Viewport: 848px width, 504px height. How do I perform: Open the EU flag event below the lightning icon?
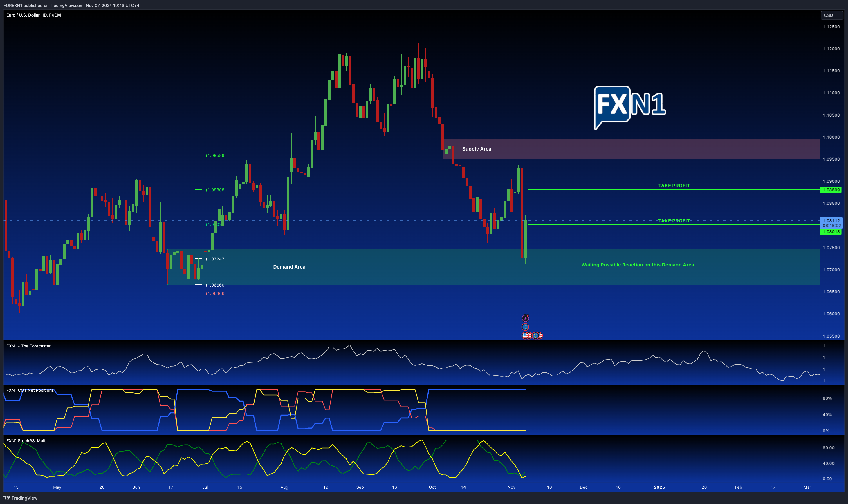pyautogui.click(x=526, y=327)
